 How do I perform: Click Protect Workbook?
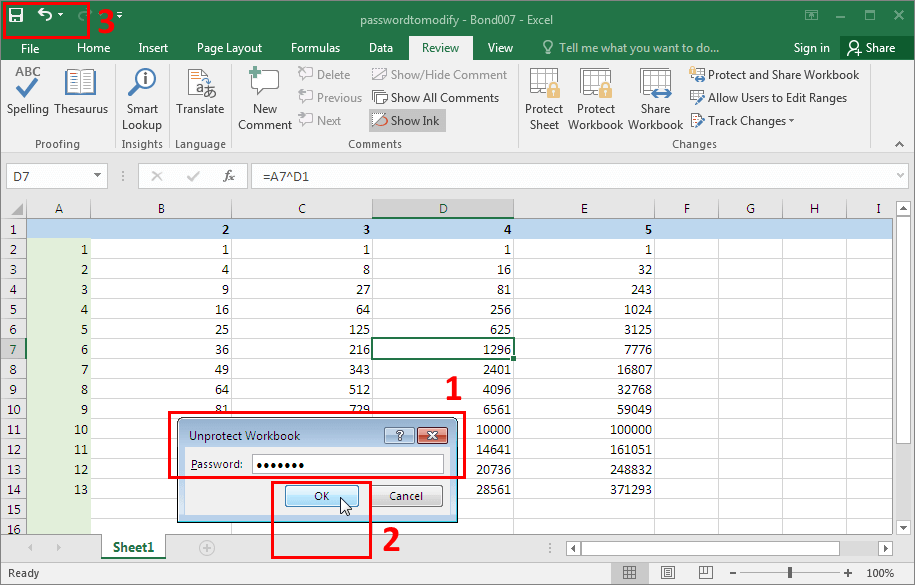click(595, 97)
